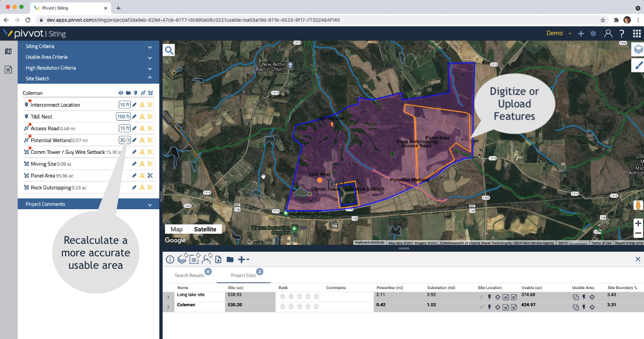Switch to the Search Results tab
644x339 pixels.
[x=189, y=275]
